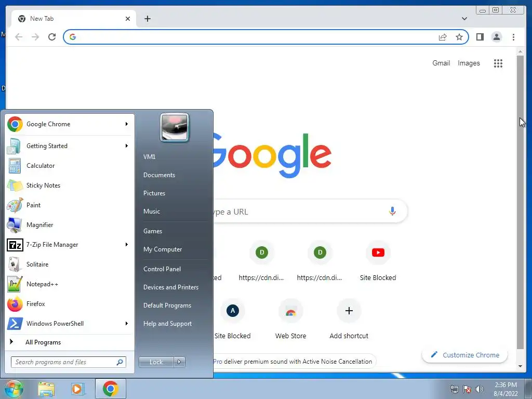Close the New Tab tab

(128, 19)
